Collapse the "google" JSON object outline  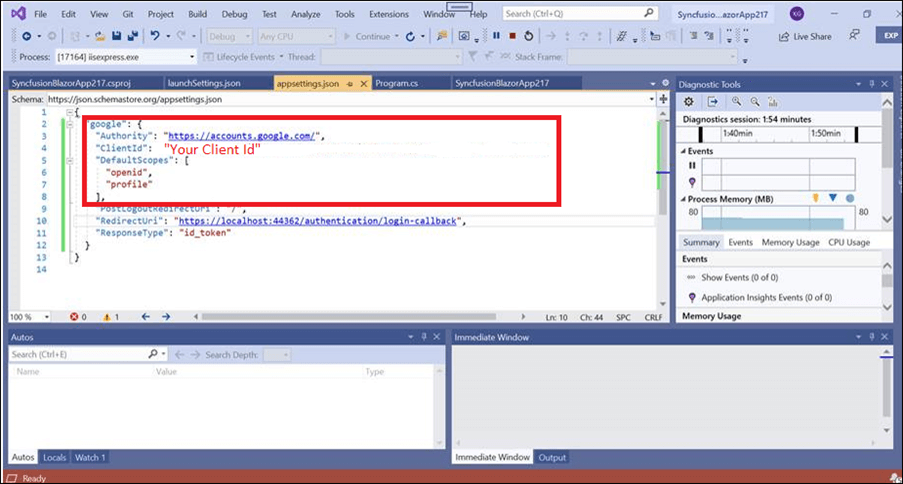[67, 125]
